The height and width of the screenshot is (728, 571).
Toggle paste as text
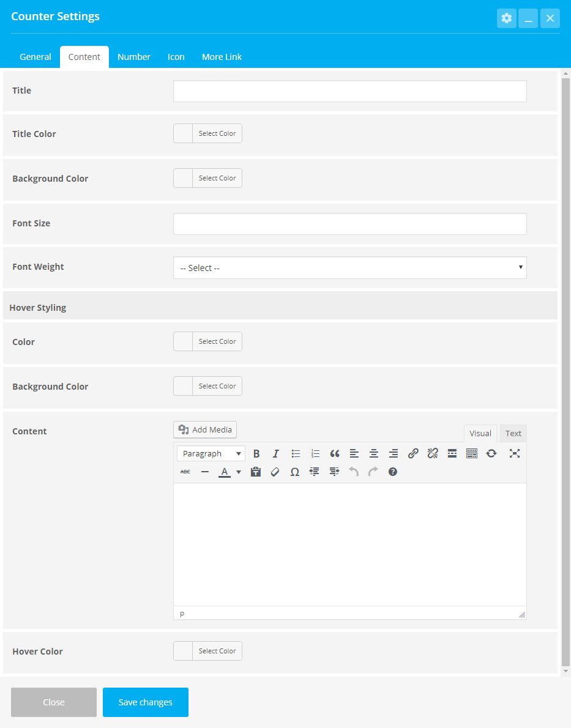click(x=256, y=472)
